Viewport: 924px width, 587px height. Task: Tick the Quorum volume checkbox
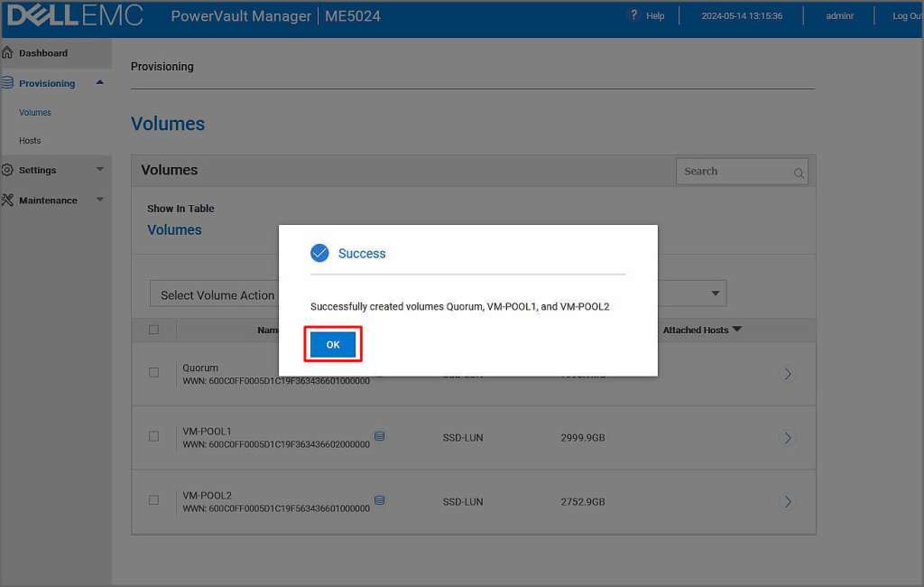pos(153,372)
